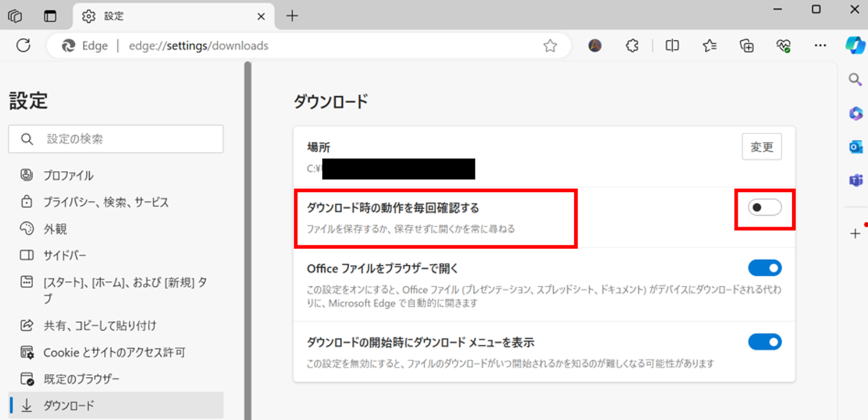Click the Edge site info badge in address bar

coord(85,45)
